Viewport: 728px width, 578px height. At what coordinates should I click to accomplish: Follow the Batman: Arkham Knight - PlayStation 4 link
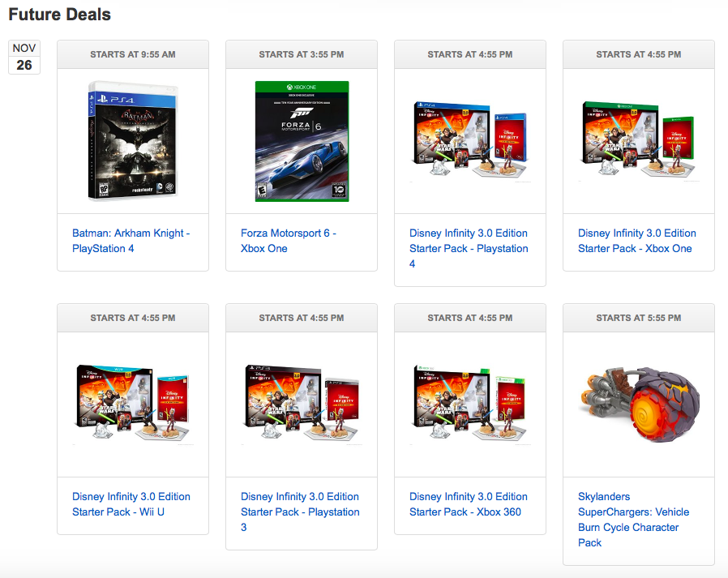(x=131, y=241)
